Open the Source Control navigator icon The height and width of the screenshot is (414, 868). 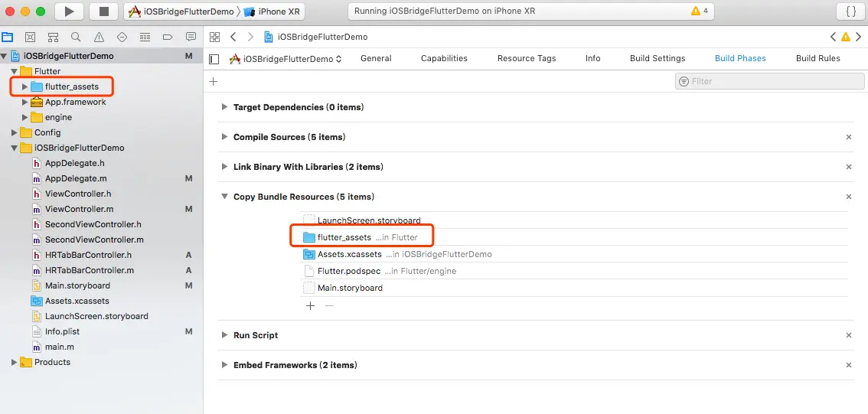31,37
